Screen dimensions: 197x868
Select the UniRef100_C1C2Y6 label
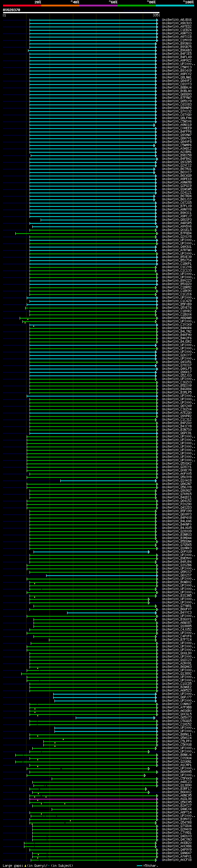(177, 267)
